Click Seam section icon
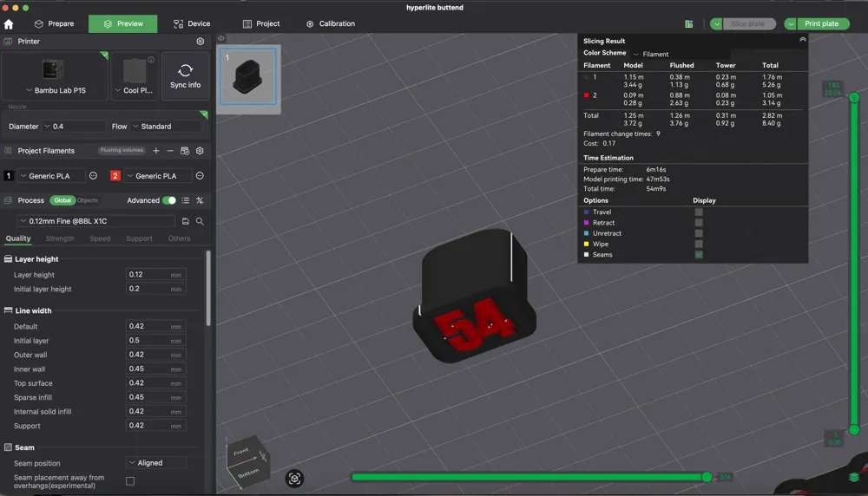This screenshot has height=496, width=868. 9,447
